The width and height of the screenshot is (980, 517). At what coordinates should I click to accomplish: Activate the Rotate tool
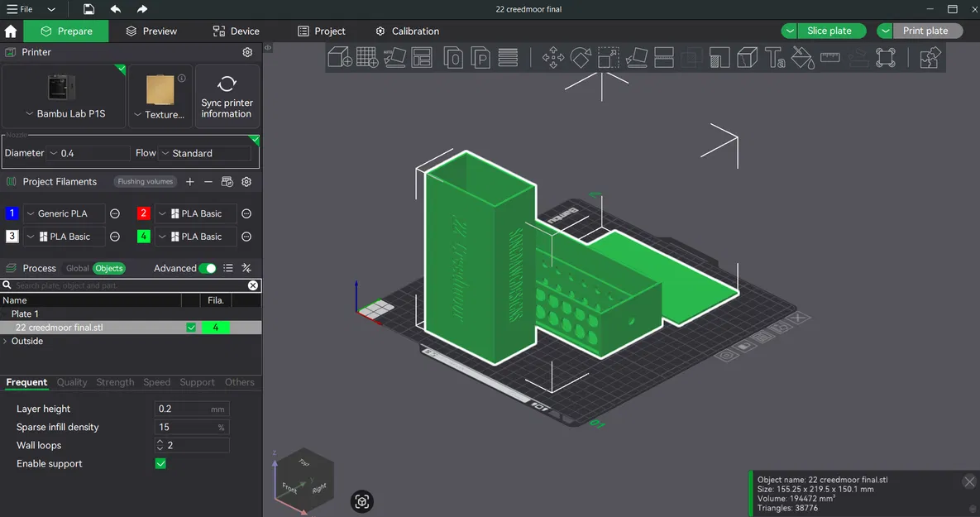click(580, 57)
